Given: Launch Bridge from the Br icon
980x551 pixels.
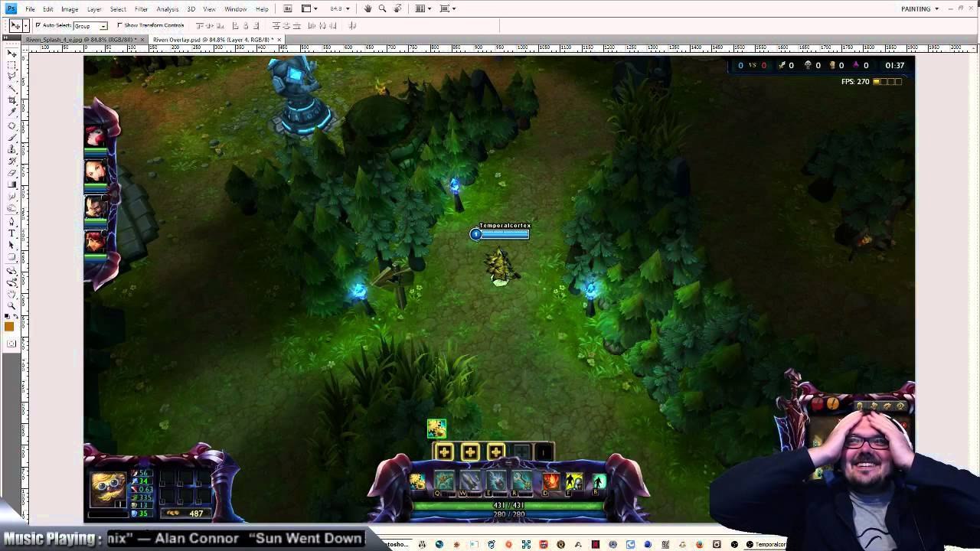Looking at the screenshot, I should click(x=288, y=8).
